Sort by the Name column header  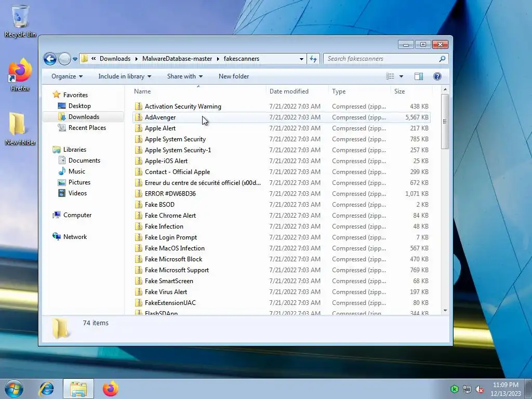click(x=198, y=91)
